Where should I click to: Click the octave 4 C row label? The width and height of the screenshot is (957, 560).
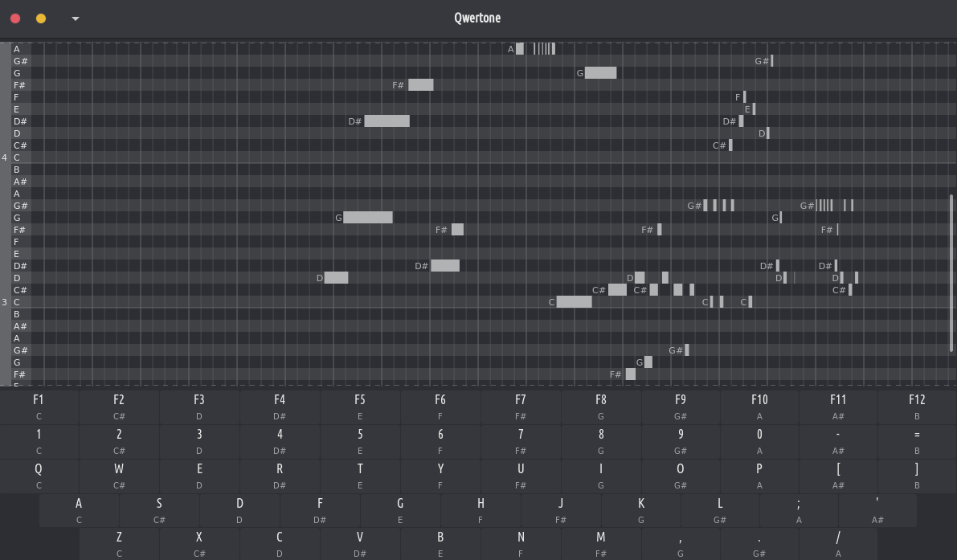pos(17,157)
